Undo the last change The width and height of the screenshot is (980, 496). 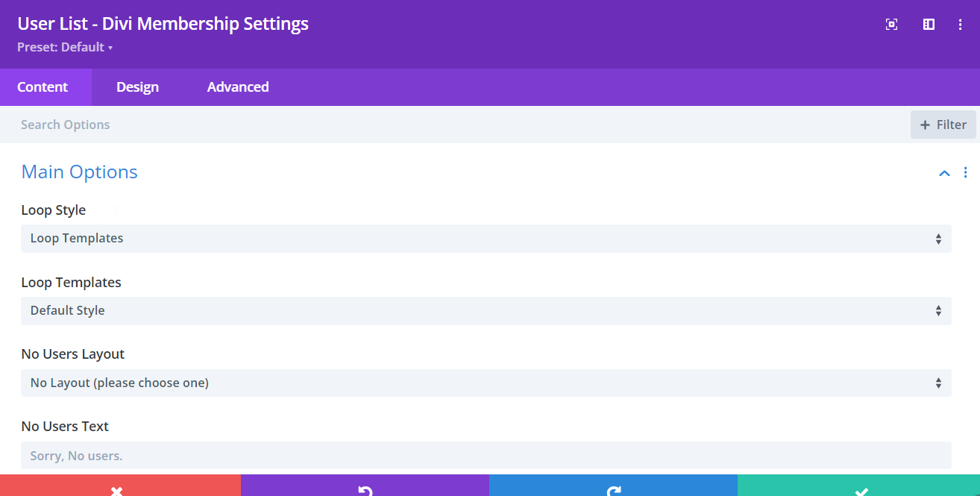click(364, 491)
